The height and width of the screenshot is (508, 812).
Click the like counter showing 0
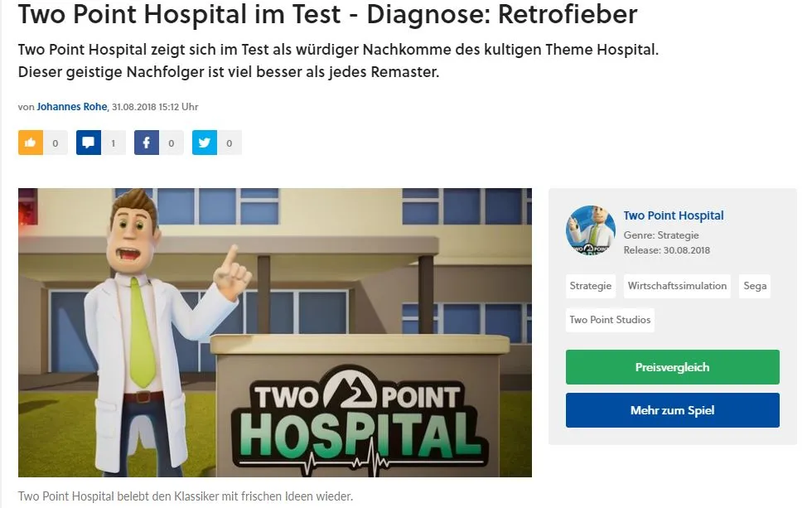56,143
